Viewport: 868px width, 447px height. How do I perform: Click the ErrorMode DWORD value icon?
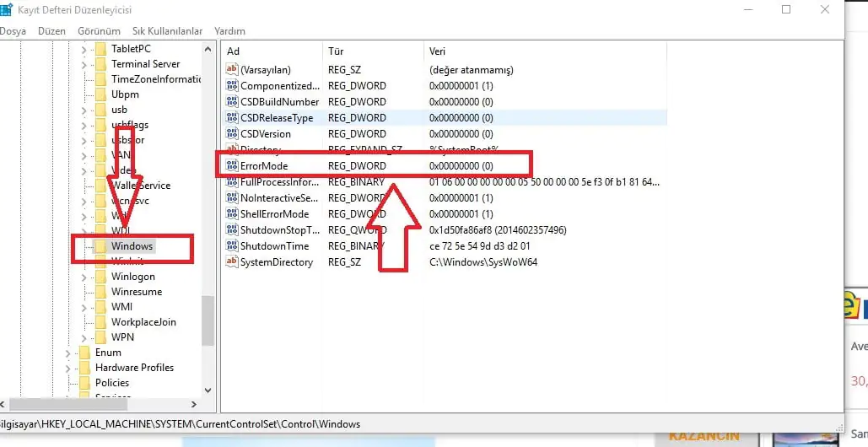tap(233, 166)
